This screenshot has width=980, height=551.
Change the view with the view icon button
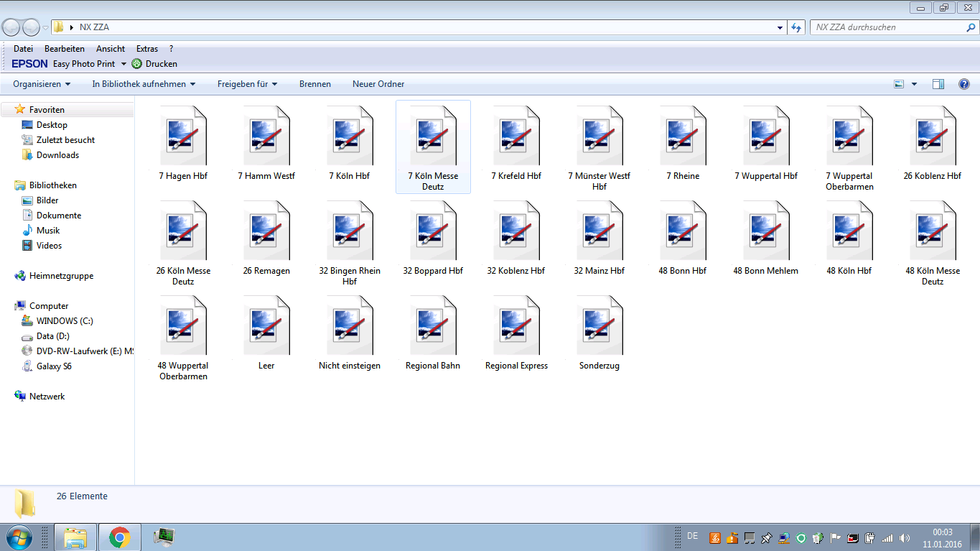(x=899, y=84)
